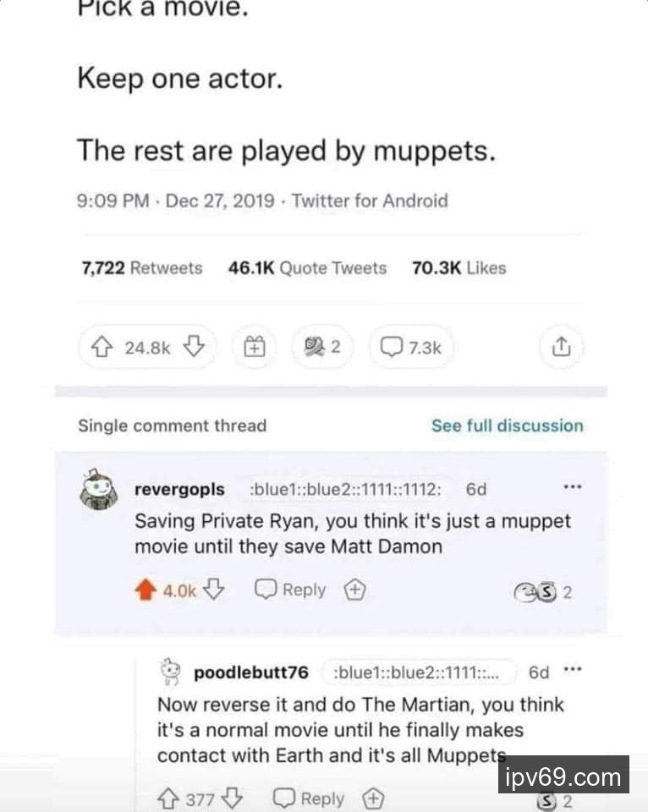Give award to poodlebutt76 comment
648x812 pixels.
coord(371,798)
